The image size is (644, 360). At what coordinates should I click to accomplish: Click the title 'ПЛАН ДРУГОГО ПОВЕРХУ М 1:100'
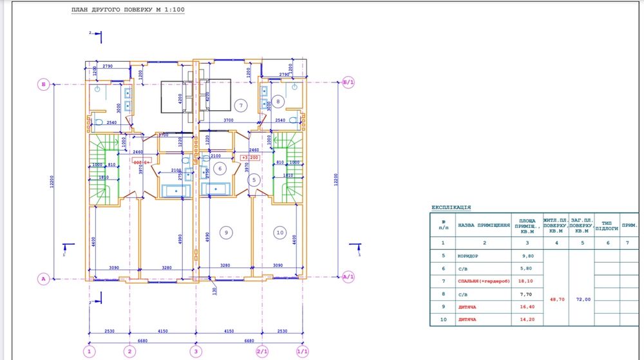pyautogui.click(x=128, y=10)
